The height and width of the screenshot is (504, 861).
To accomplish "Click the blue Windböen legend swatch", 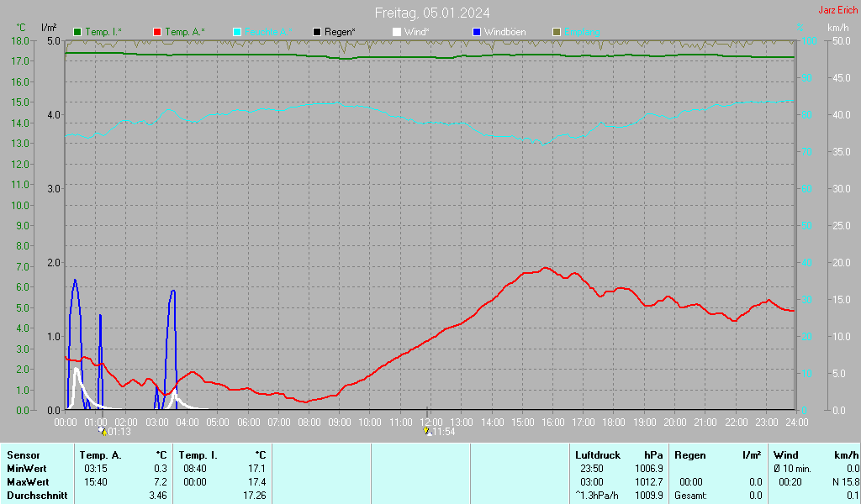I will coord(477,32).
